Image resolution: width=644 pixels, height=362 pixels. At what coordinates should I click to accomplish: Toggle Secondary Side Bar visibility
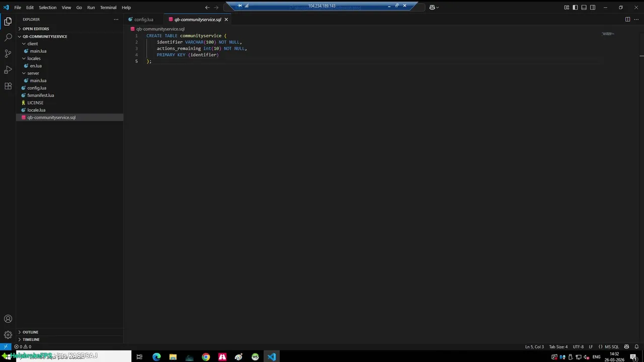coord(593,8)
